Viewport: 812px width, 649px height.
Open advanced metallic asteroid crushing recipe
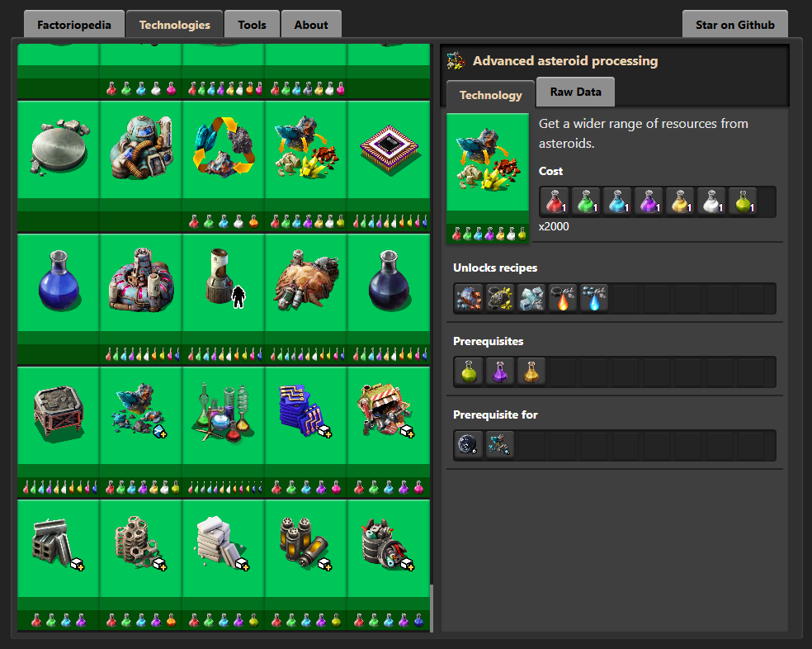click(x=469, y=299)
